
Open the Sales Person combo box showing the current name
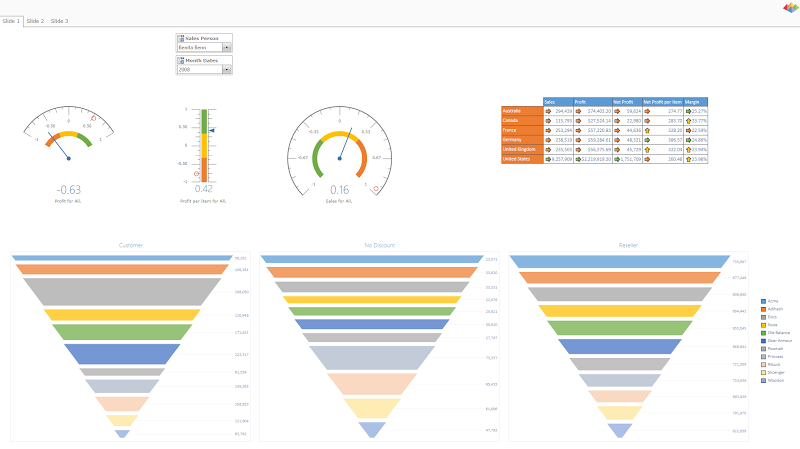point(204,47)
